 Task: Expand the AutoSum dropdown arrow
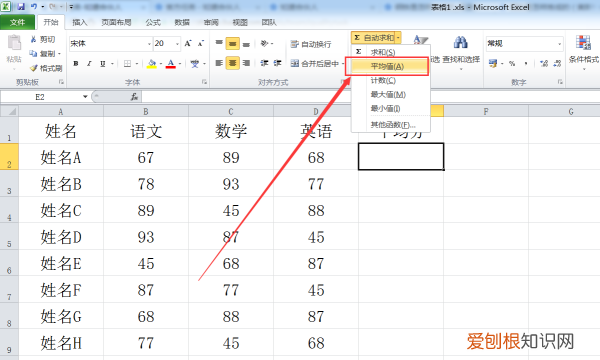398,37
